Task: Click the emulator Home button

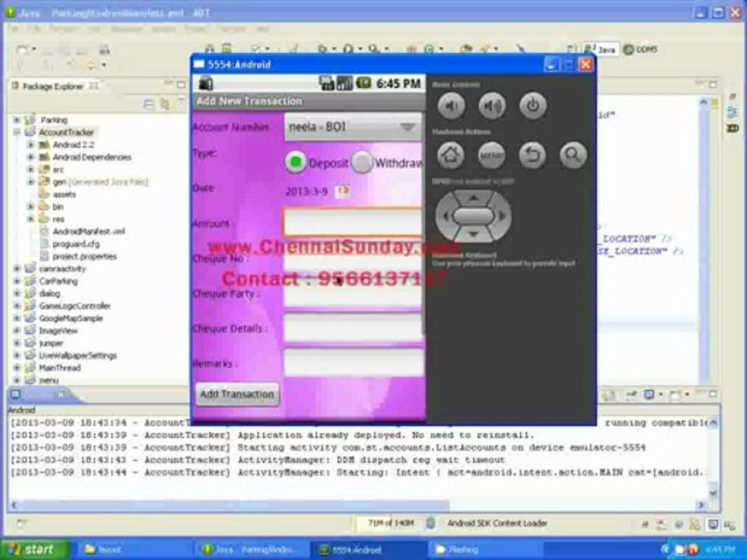Action: coord(451,155)
